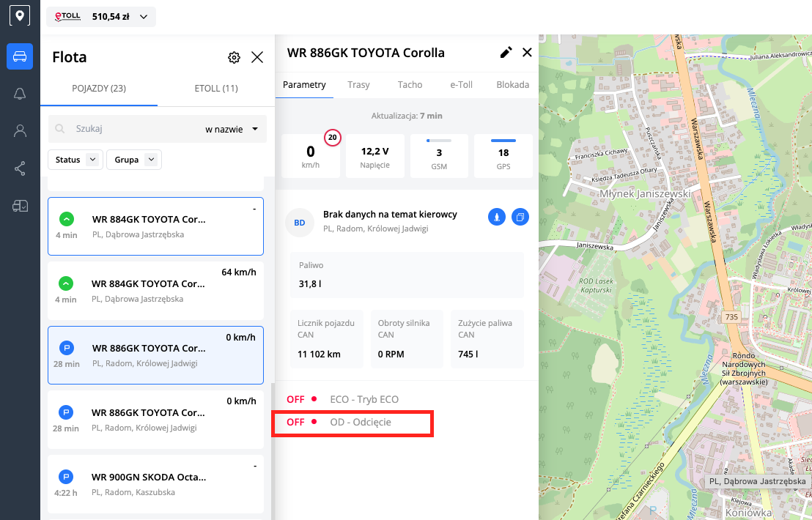Click the GPS signal strength bar
Image resolution: width=812 pixels, height=520 pixels.
coord(503,141)
